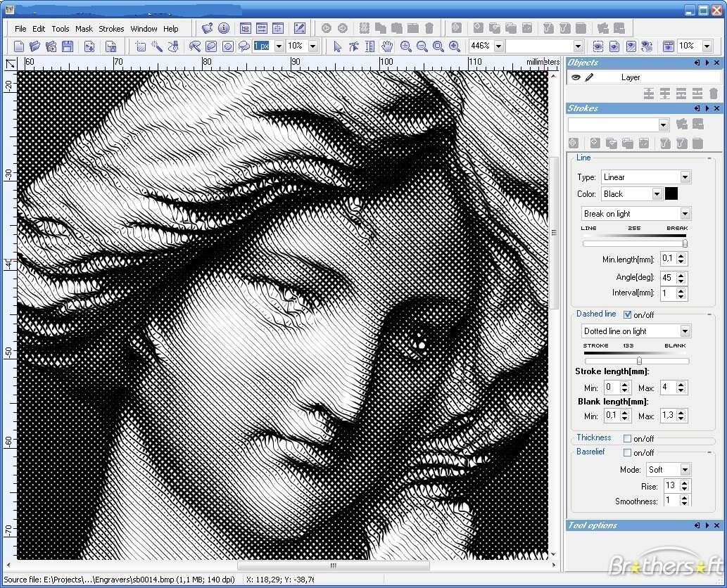
Task: Close the Tool options panel
Action: click(x=717, y=525)
